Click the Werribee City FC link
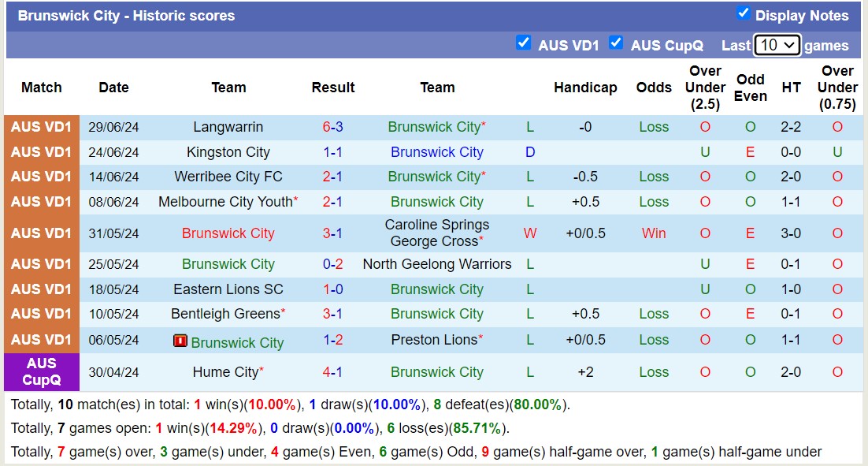The image size is (868, 466). (228, 177)
